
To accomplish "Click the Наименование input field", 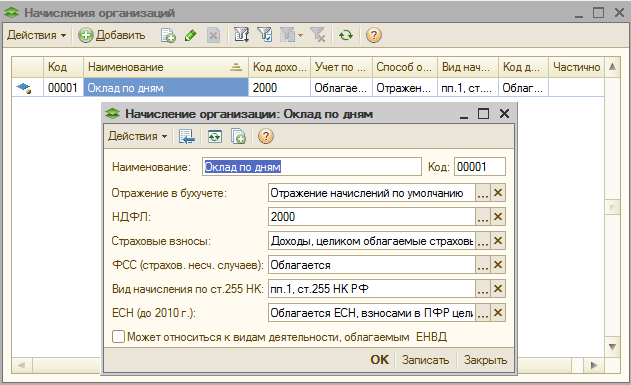I will tap(311, 167).
